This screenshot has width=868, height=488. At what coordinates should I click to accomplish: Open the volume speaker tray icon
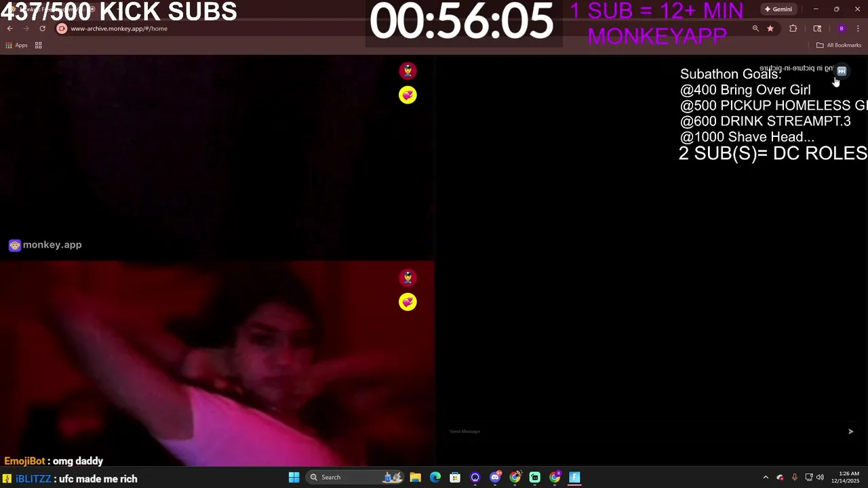(x=820, y=477)
